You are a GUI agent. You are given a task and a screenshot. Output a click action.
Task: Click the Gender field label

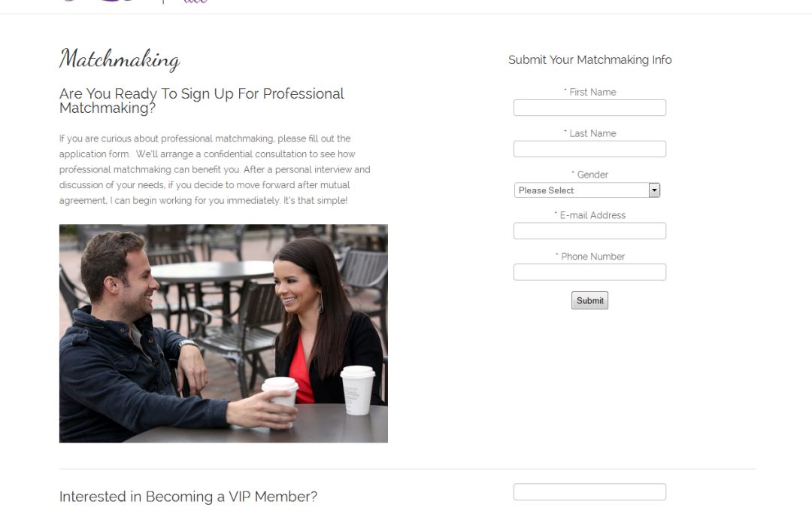pos(590,175)
